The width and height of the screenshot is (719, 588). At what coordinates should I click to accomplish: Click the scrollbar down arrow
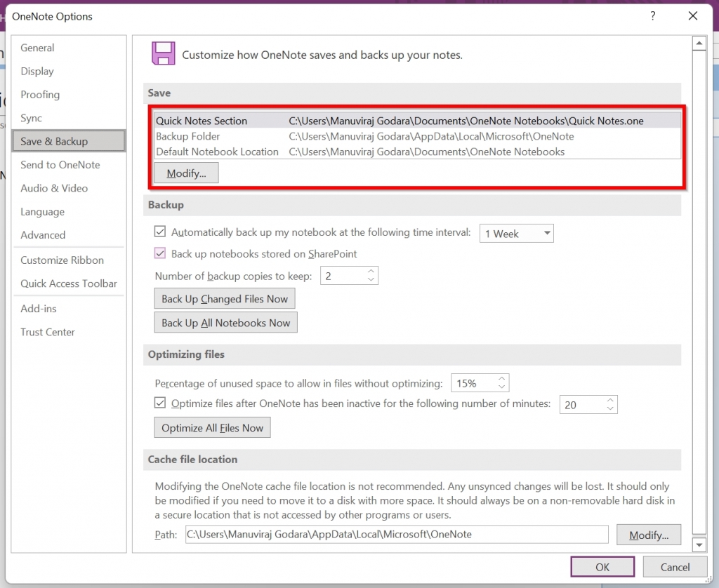[x=699, y=544]
